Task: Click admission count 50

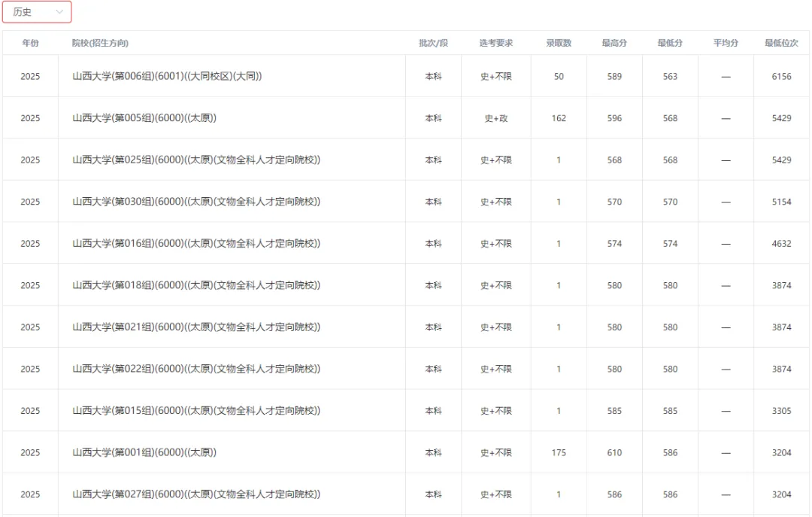Action: [x=559, y=76]
